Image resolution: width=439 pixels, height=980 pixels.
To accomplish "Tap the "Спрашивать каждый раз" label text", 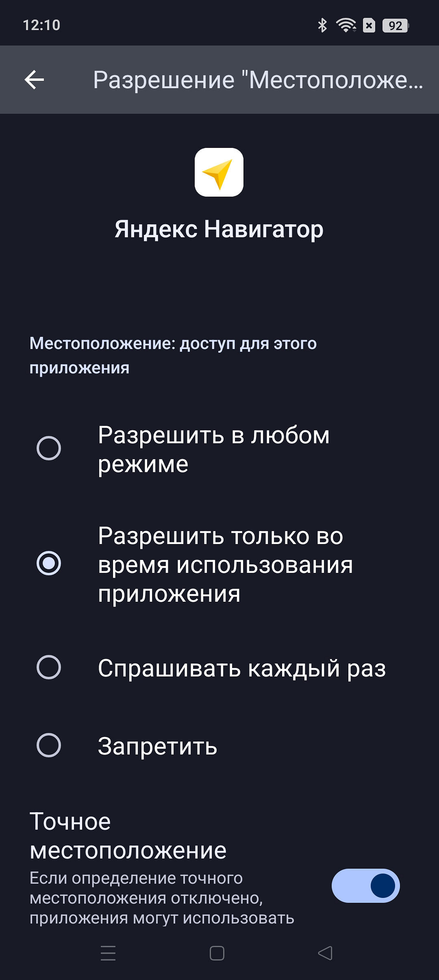I will click(242, 668).
